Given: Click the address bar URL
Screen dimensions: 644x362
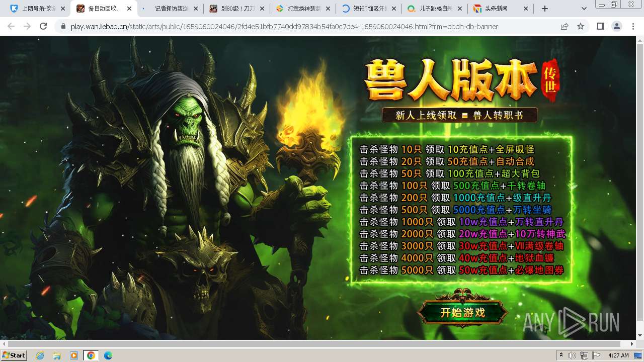Looking at the screenshot, I should pos(284,27).
